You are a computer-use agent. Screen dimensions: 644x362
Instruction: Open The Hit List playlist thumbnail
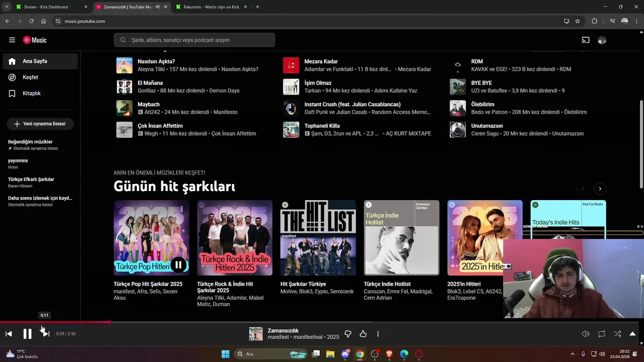pos(318,238)
